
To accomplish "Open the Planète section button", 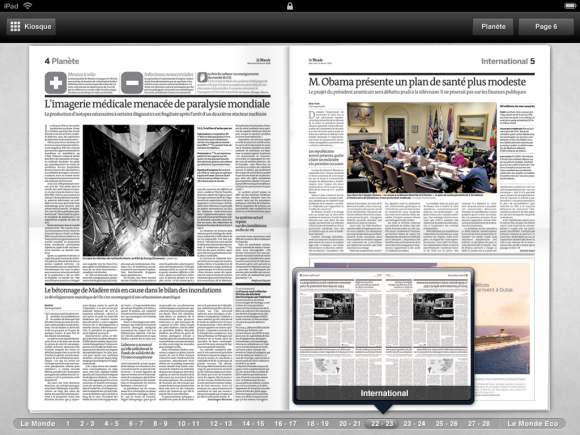I will click(493, 27).
